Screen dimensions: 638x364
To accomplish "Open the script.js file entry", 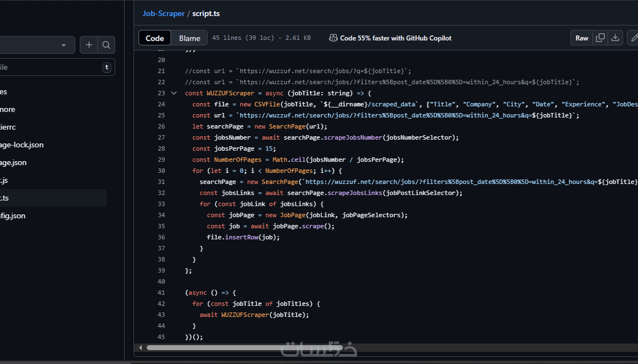I will pos(4,180).
